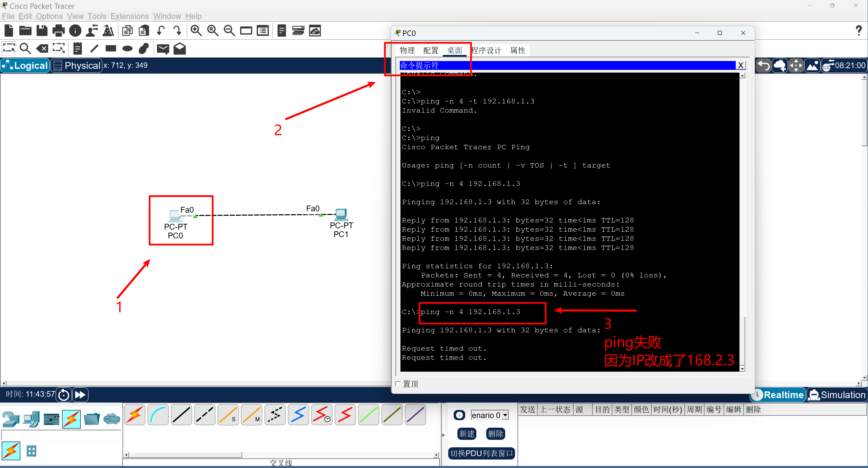
Task: Reset simulation time with power-cycle icon
Action: (64, 395)
